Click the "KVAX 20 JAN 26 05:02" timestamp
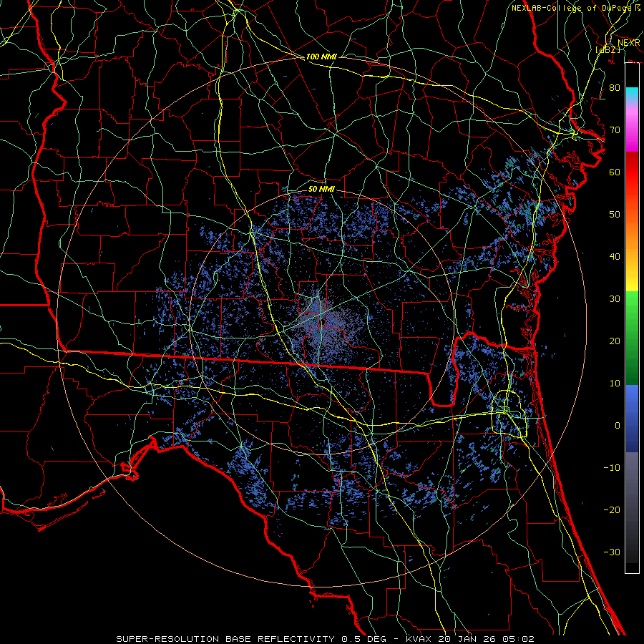644x644 pixels. coord(470,639)
